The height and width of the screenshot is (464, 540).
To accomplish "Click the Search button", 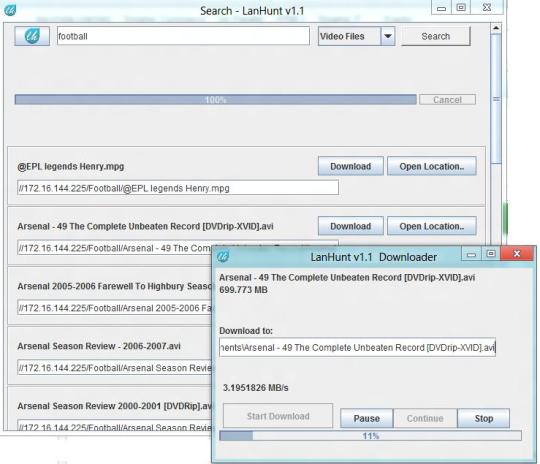I will (x=436, y=36).
